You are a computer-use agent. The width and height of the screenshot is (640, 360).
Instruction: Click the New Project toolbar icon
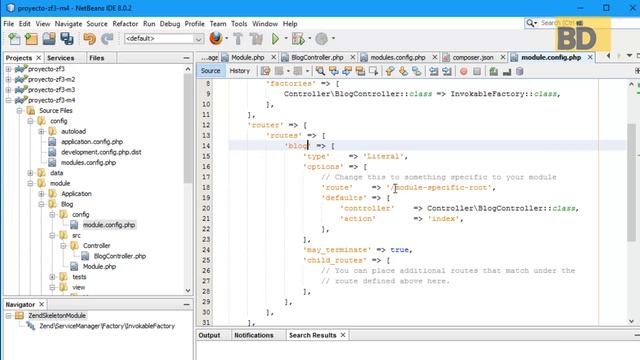[31, 39]
